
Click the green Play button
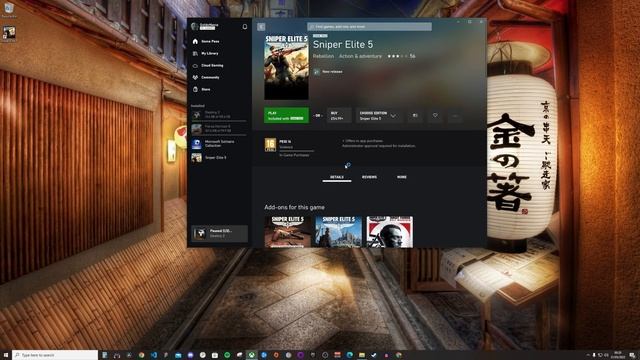[286, 116]
